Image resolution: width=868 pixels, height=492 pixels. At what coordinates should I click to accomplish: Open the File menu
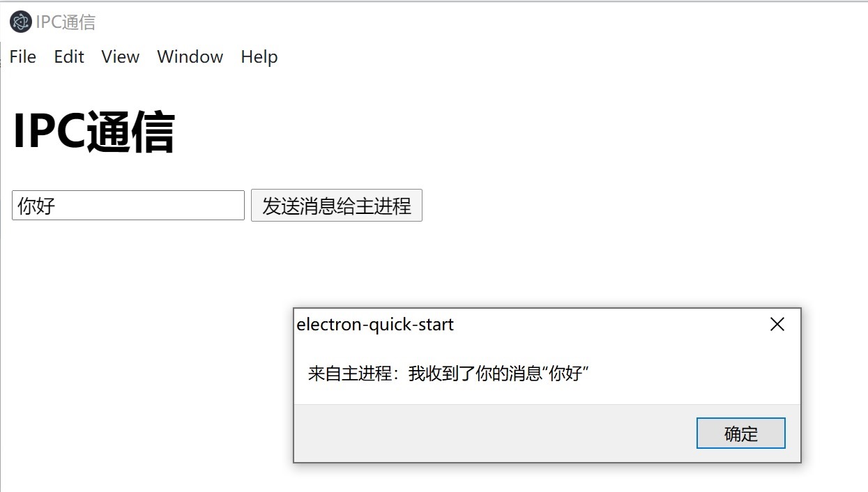click(22, 57)
